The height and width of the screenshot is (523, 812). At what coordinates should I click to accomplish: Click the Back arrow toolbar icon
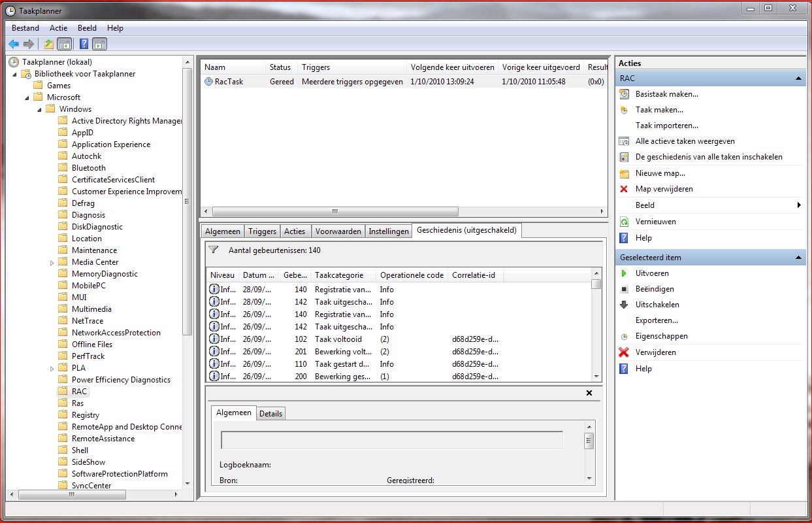pos(14,44)
